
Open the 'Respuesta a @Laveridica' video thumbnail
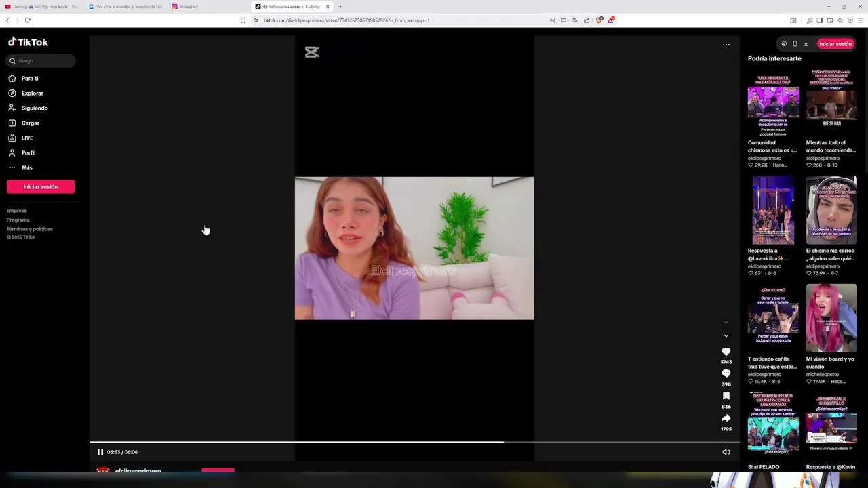pos(773,210)
